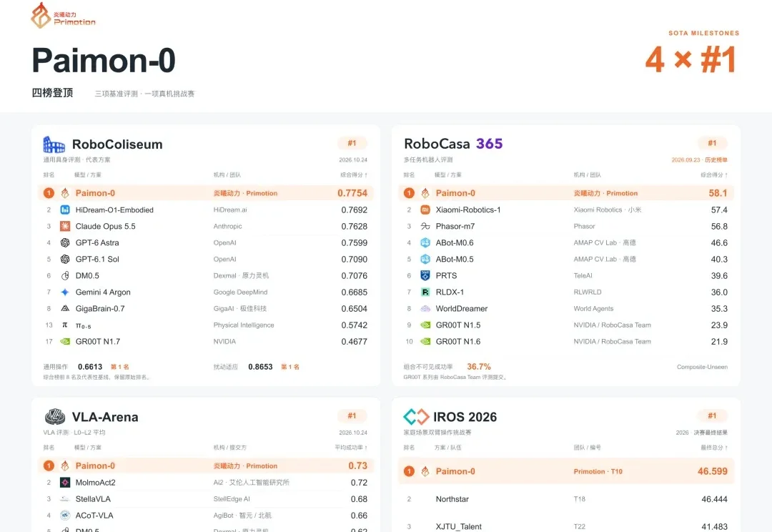Click the 36.7% composite unseen success rate

(478, 367)
